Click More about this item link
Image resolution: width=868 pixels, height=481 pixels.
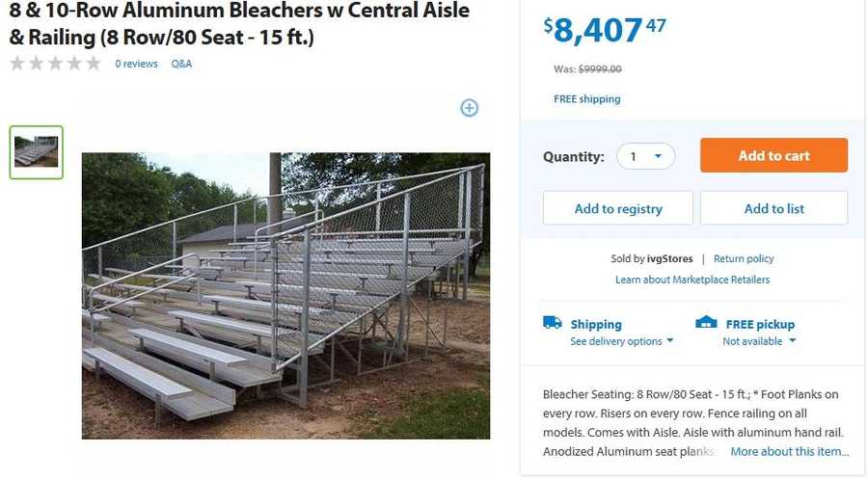789,451
